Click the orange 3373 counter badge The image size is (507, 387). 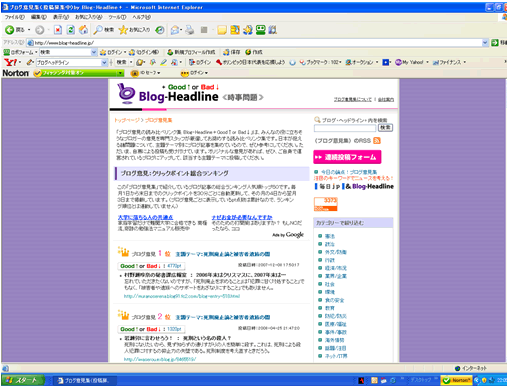(325, 204)
